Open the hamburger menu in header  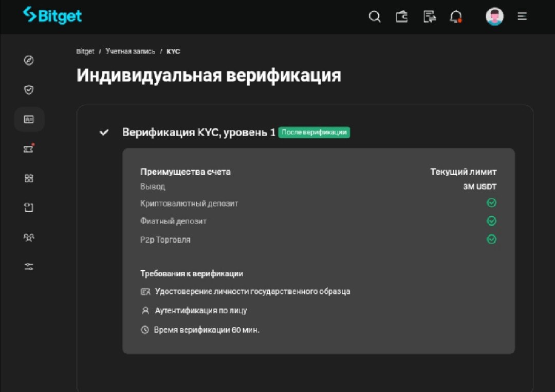pos(522,16)
